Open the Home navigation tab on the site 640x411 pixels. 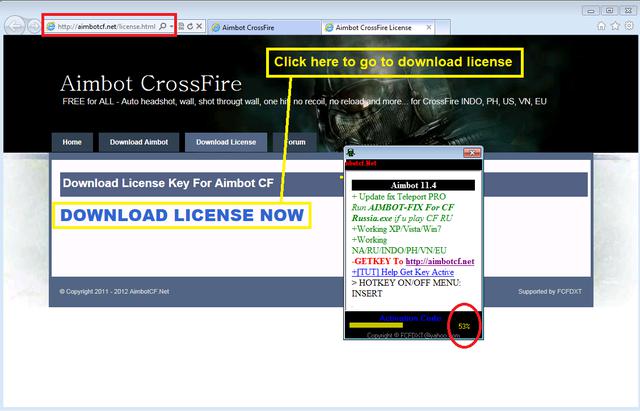click(72, 142)
